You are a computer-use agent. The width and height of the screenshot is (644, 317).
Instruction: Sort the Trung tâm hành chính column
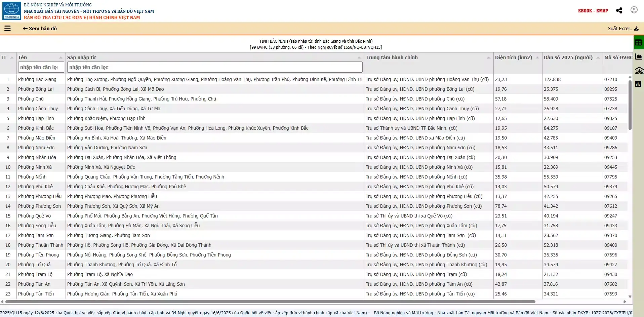489,57
